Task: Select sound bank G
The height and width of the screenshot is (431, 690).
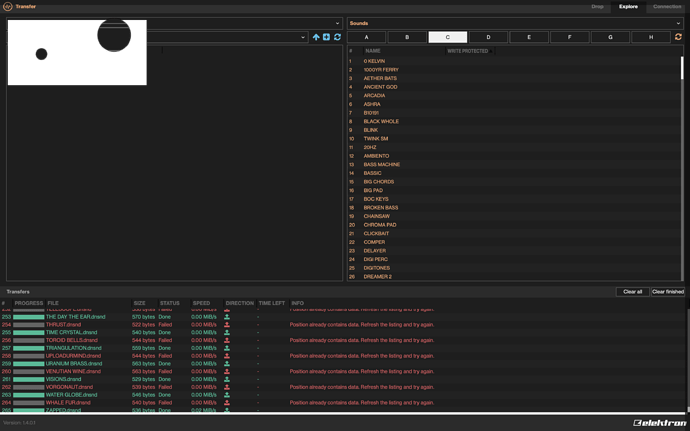Action: pos(610,37)
